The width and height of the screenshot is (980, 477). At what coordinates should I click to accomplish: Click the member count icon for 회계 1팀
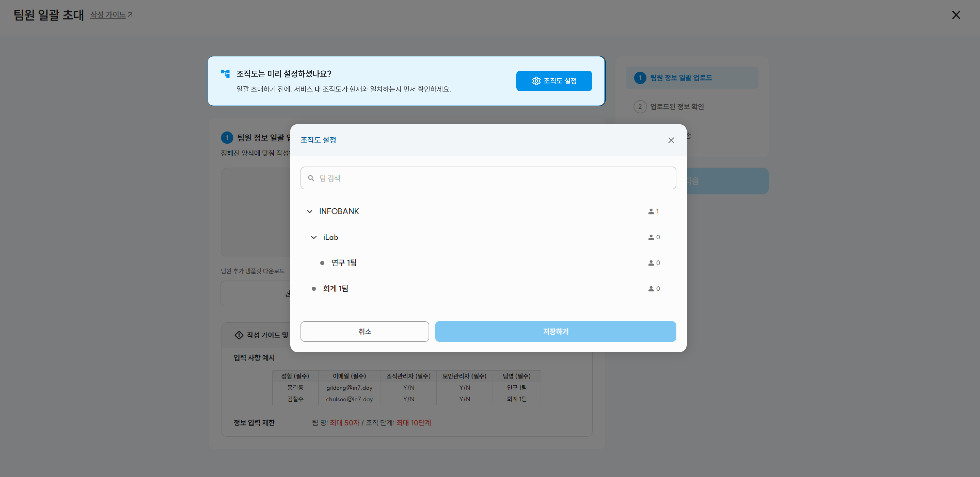coord(651,289)
